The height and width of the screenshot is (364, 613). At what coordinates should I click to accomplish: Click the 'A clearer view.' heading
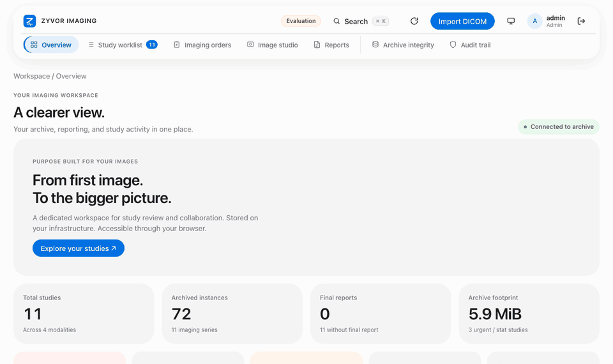click(59, 112)
